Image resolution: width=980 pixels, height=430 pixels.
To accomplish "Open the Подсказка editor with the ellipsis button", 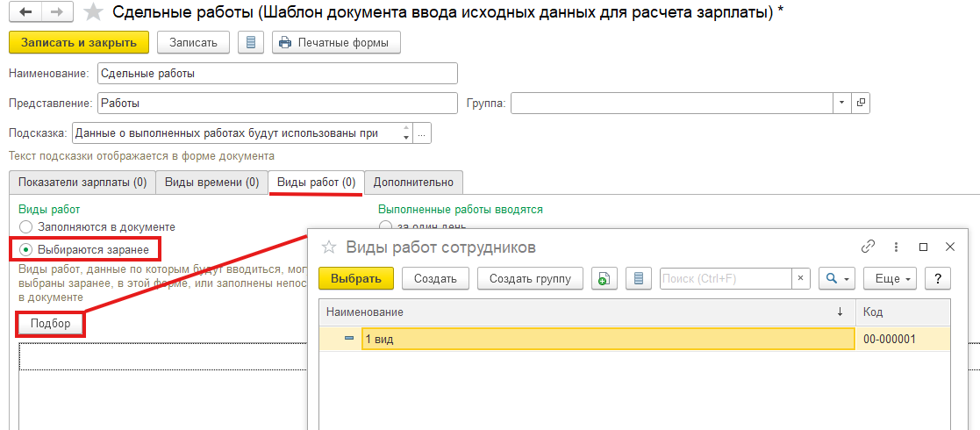I will click(423, 133).
